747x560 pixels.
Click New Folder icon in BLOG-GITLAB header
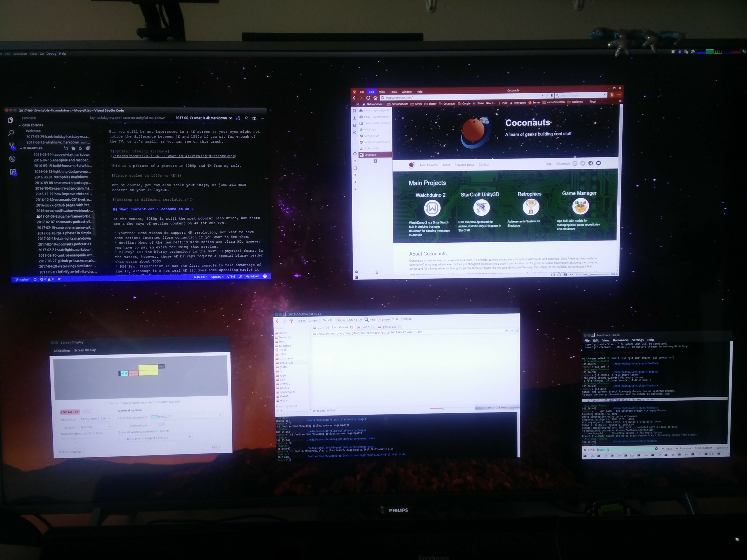point(73,148)
